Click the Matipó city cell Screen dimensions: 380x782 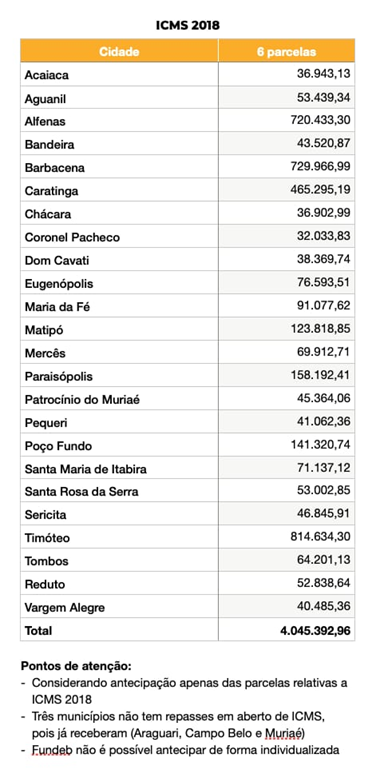(x=119, y=330)
